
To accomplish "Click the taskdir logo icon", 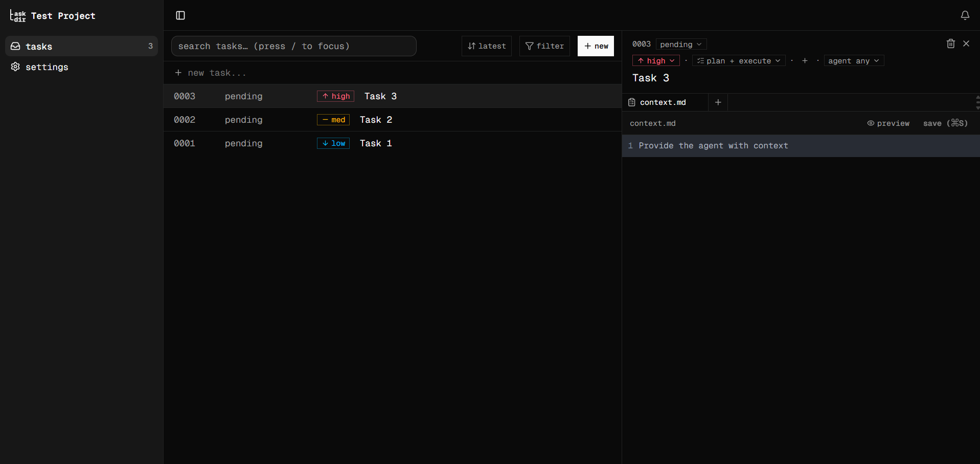I will (18, 16).
